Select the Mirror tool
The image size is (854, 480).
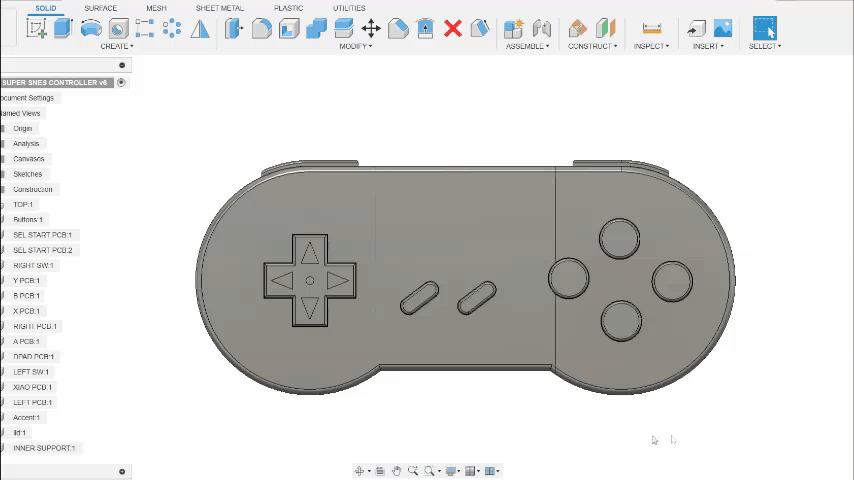pos(200,28)
